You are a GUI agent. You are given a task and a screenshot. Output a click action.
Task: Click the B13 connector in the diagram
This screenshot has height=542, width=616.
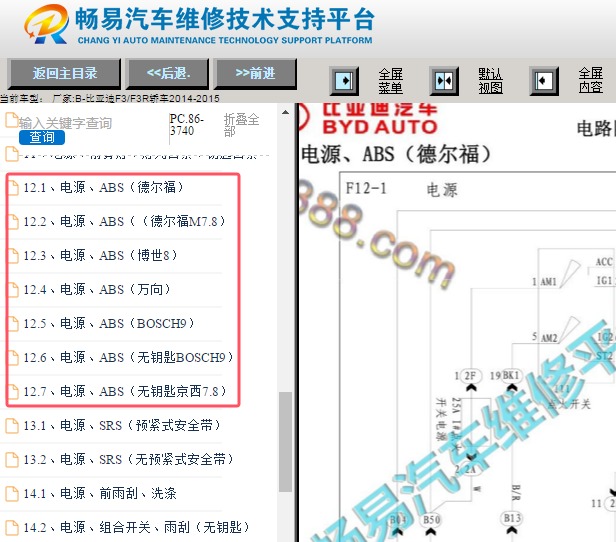click(x=512, y=518)
